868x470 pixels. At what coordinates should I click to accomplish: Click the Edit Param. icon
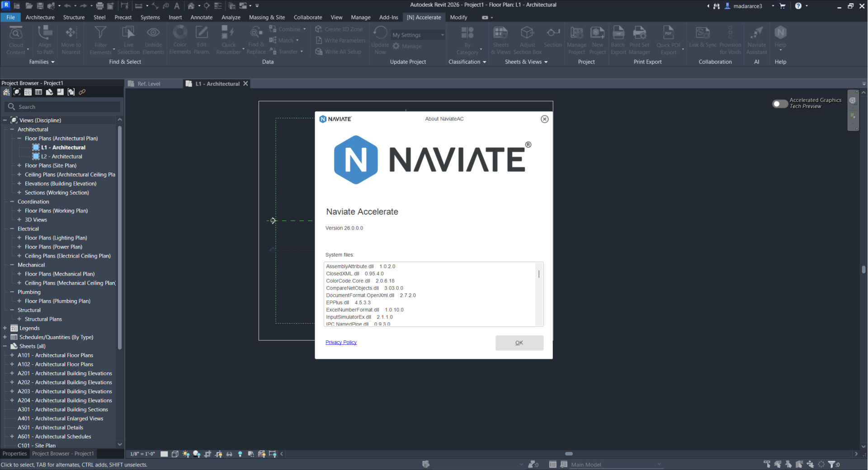[x=202, y=33]
